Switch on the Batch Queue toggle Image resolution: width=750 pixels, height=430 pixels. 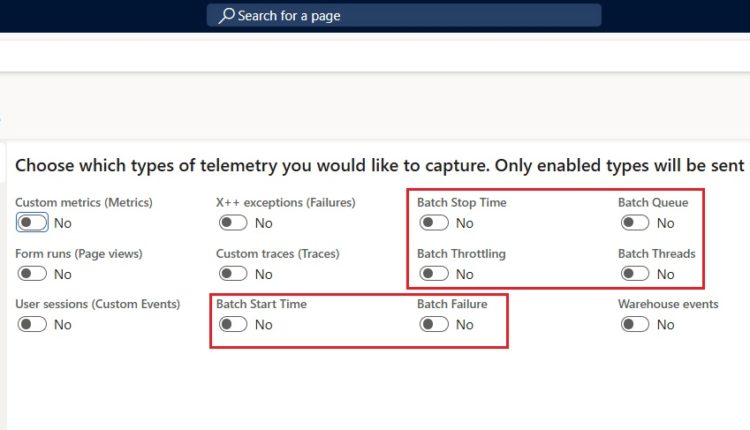[635, 223]
